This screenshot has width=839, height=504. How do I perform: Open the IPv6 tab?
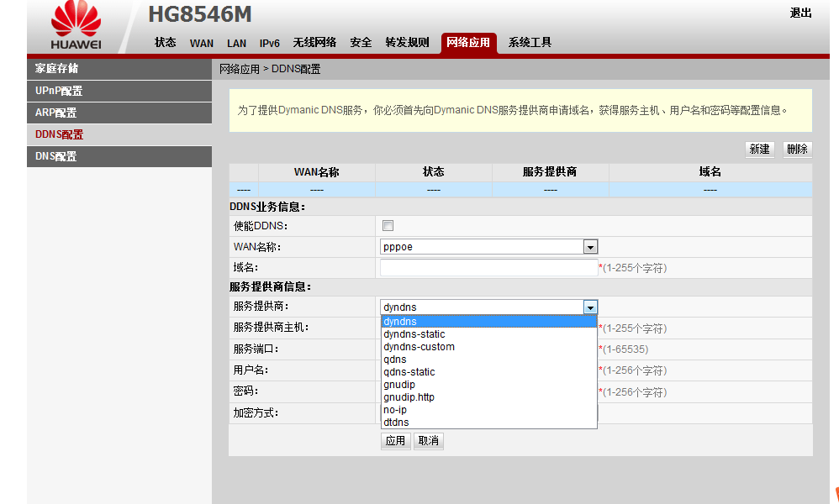tap(270, 44)
